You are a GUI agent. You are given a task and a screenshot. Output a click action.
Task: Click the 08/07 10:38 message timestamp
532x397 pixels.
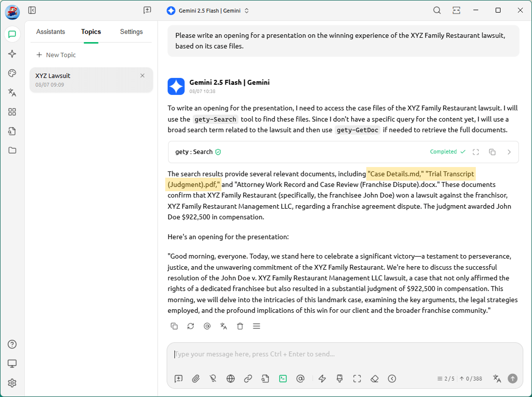click(x=202, y=91)
